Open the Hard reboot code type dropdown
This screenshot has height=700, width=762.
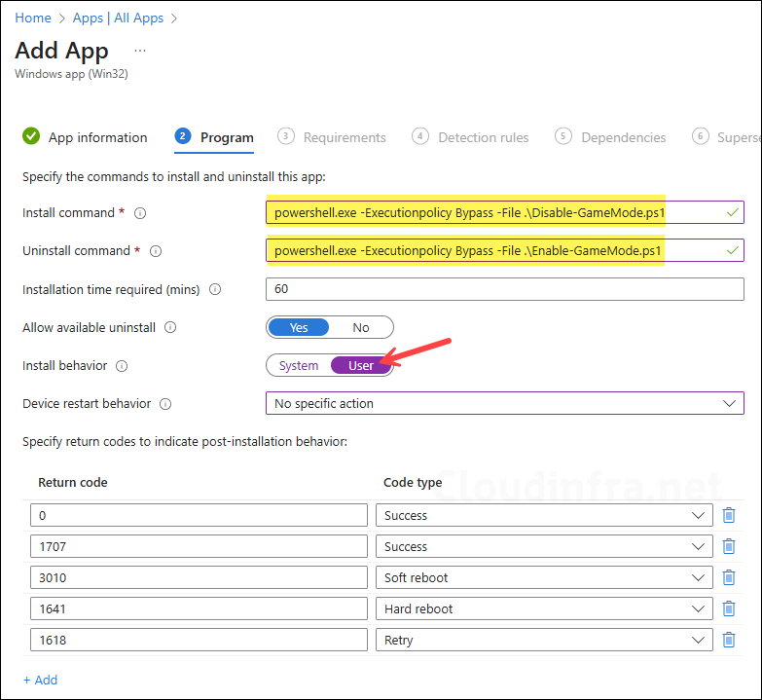pyautogui.click(x=544, y=608)
